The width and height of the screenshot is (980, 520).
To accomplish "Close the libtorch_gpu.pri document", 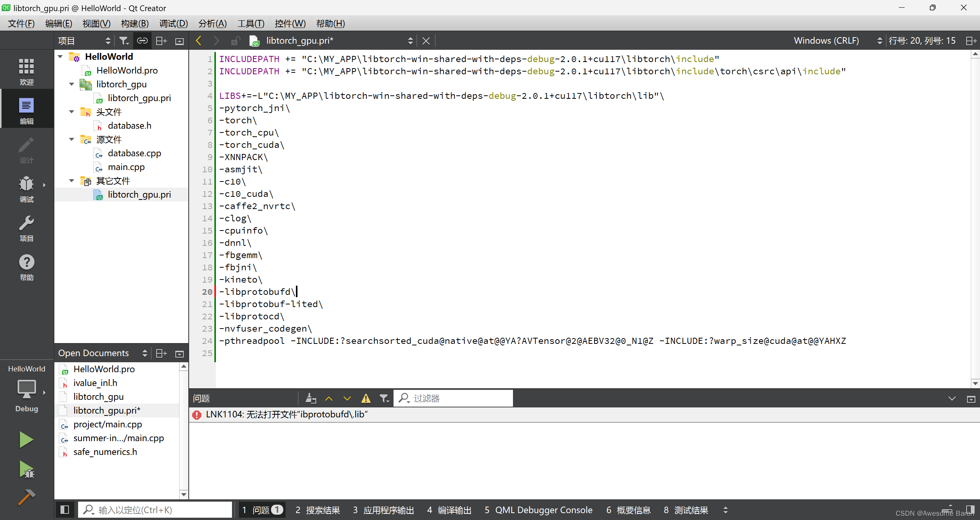I will pyautogui.click(x=426, y=41).
